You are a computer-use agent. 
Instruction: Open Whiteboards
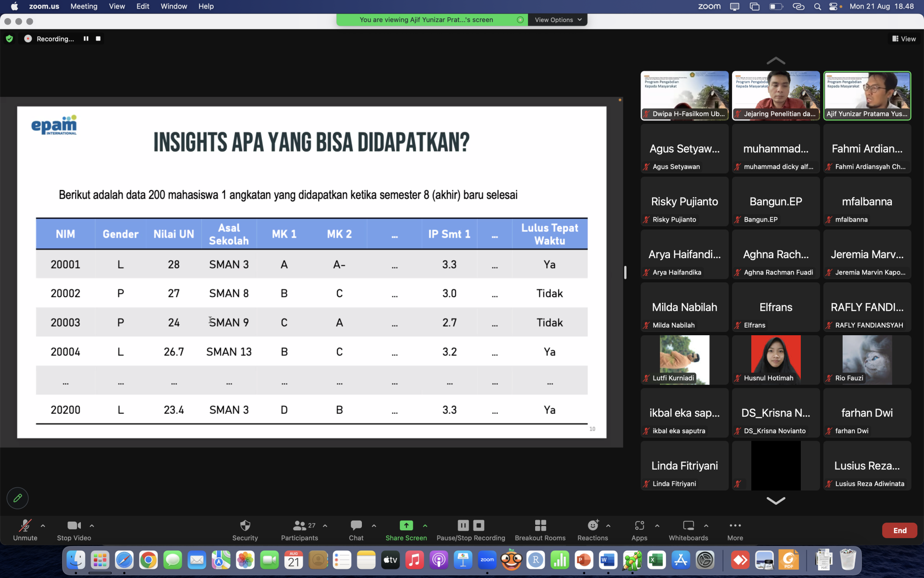688,530
